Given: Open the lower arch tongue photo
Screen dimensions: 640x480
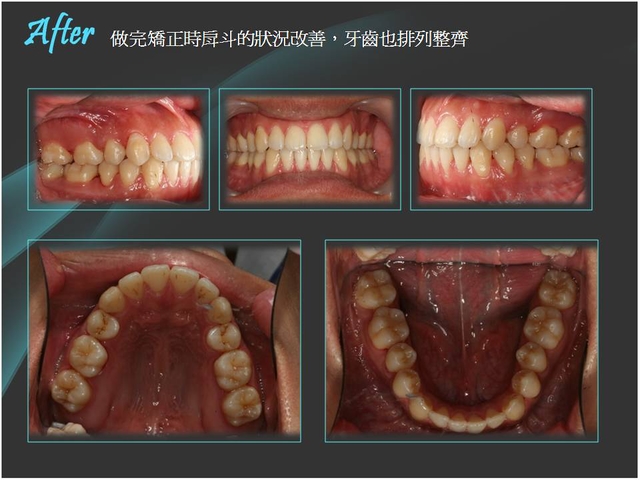Looking at the screenshot, I should pyautogui.click(x=462, y=341).
